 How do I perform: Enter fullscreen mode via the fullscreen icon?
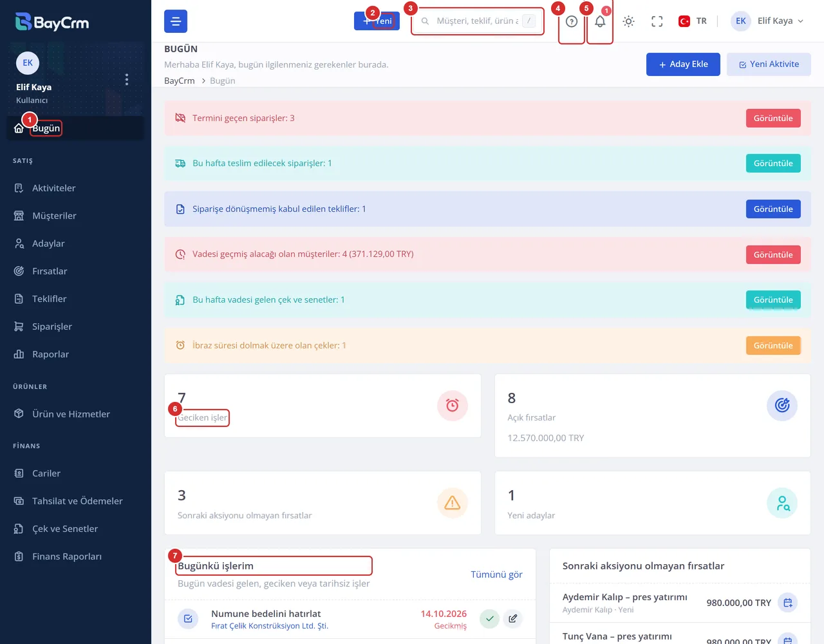(657, 21)
